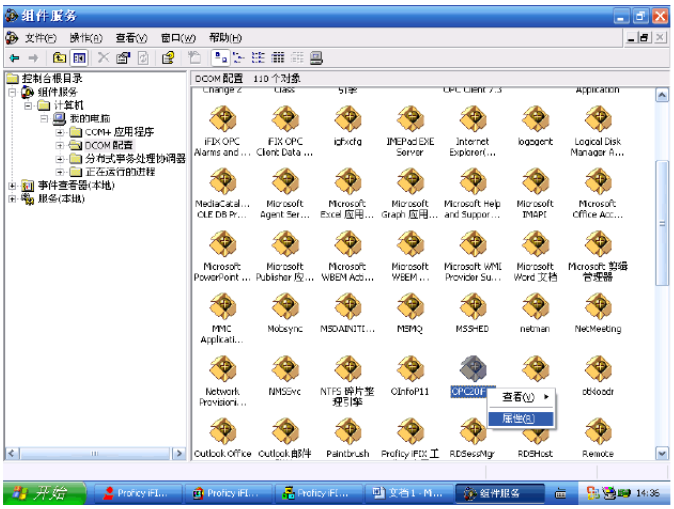
Task: Collapse the 组件服务 tree node
Action: tap(12, 92)
